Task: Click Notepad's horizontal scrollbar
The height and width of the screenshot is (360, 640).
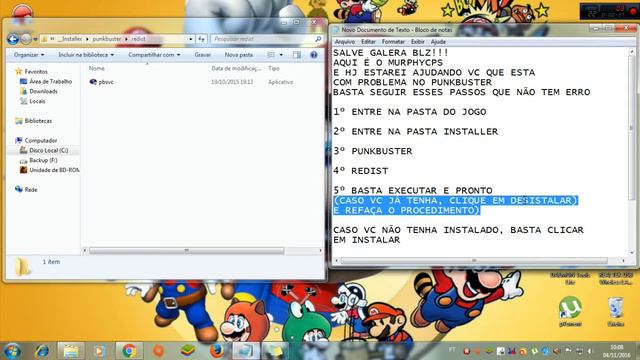Action: pos(473,260)
